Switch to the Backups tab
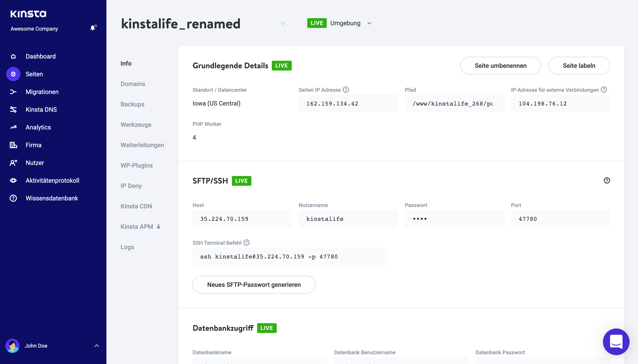This screenshot has width=638, height=364. coord(133,104)
